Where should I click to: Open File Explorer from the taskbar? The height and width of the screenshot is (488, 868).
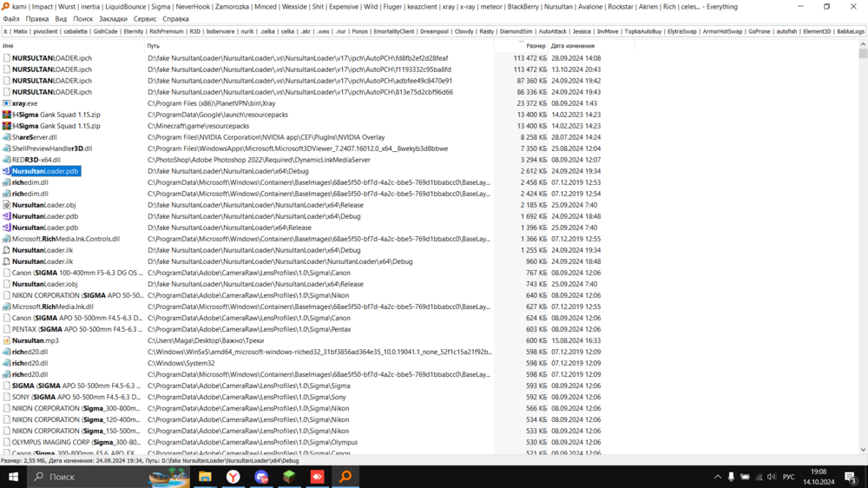click(205, 477)
